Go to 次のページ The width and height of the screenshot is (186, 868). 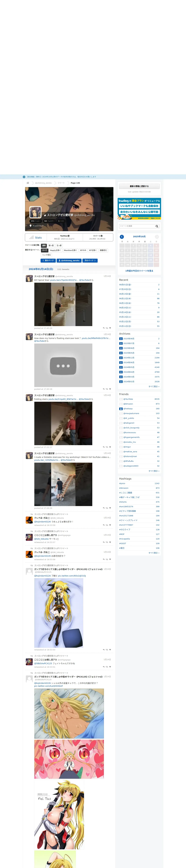tap(90, 260)
